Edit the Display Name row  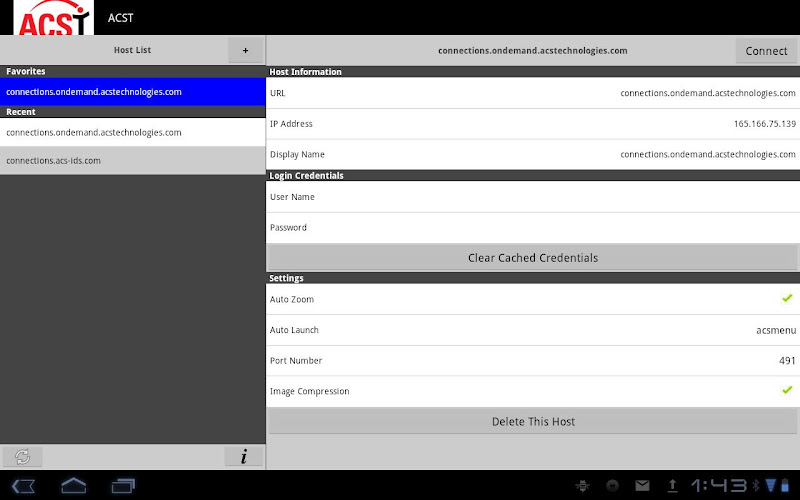click(x=533, y=154)
